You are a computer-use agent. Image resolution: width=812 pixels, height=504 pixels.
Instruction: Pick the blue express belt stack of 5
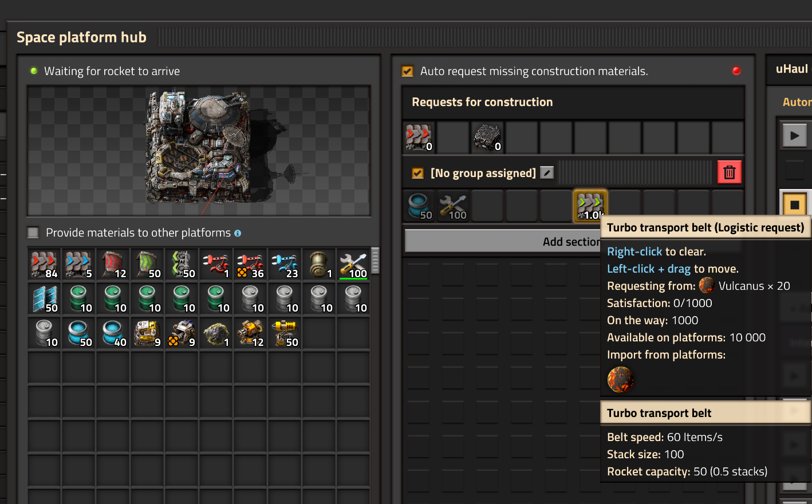pos(78,265)
